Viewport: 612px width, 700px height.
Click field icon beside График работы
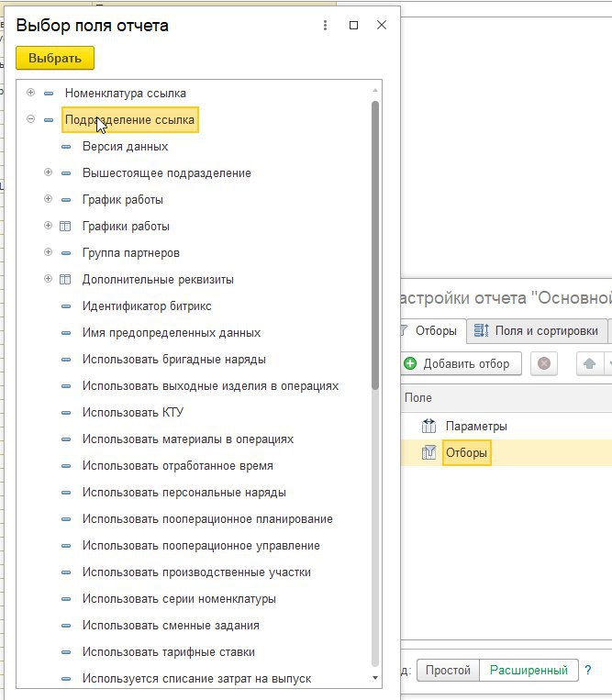[66, 200]
